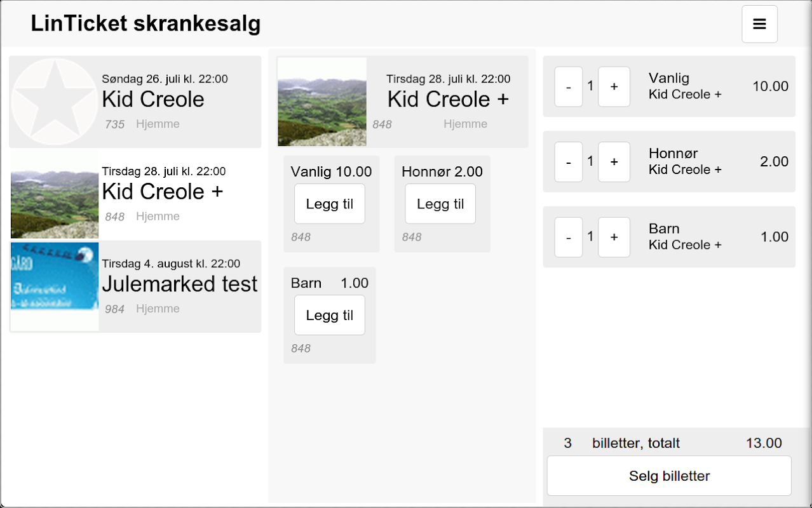The image size is (812, 508).
Task: Click Legg til under Vanlig 10.00
Action: (329, 204)
